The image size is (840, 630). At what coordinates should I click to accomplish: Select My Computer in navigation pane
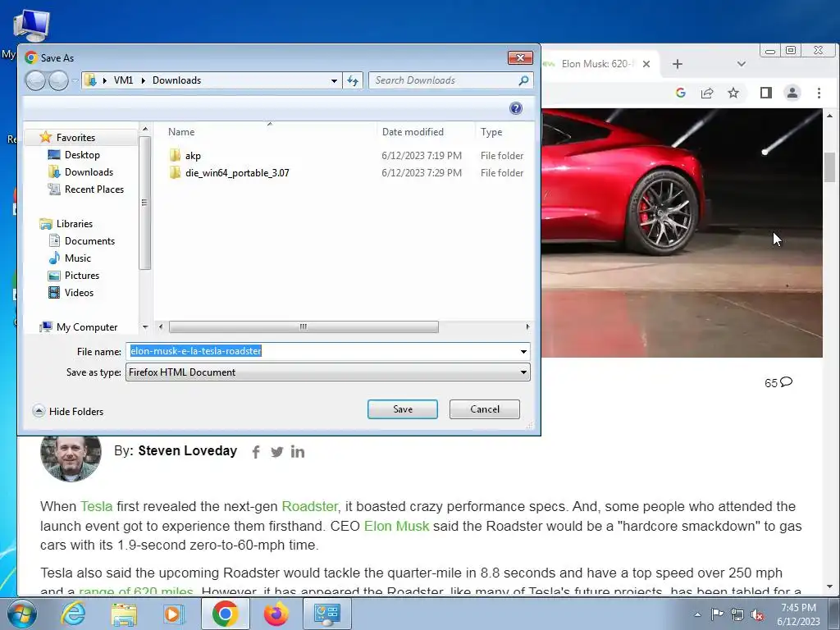[x=87, y=326]
